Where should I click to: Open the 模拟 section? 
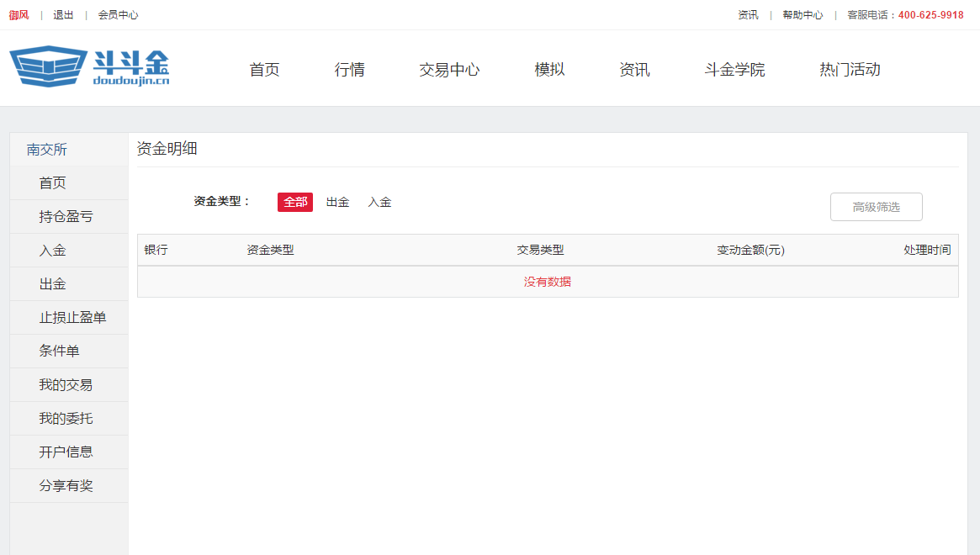coord(548,70)
